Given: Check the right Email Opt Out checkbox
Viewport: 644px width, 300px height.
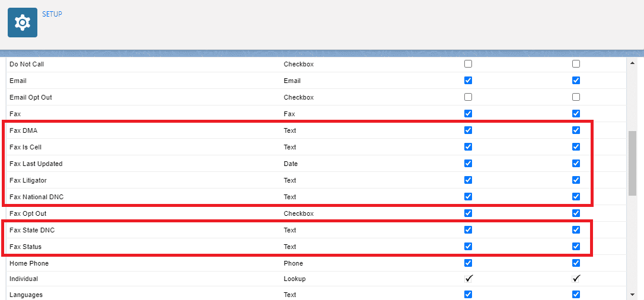Looking at the screenshot, I should pos(576,97).
